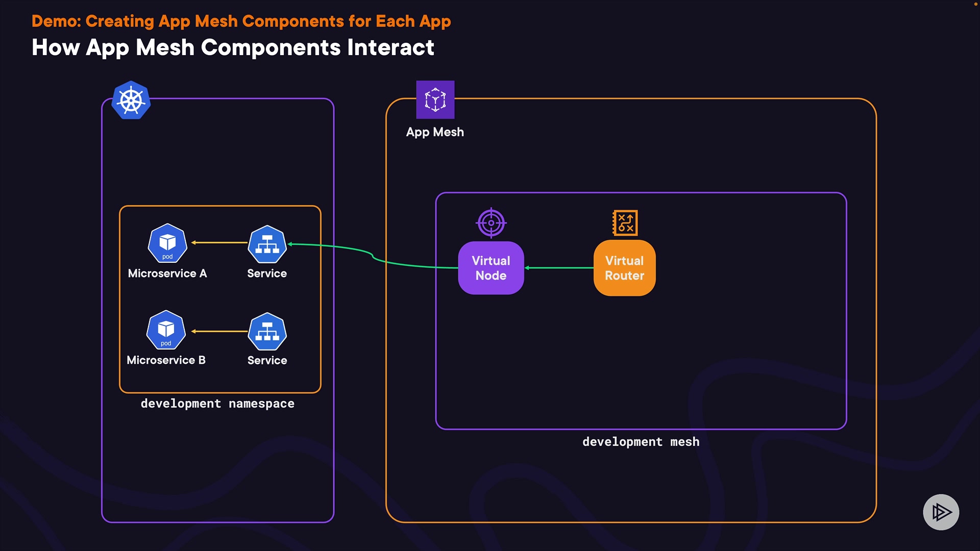Click the 'Microservice A' text label

coord(167,273)
